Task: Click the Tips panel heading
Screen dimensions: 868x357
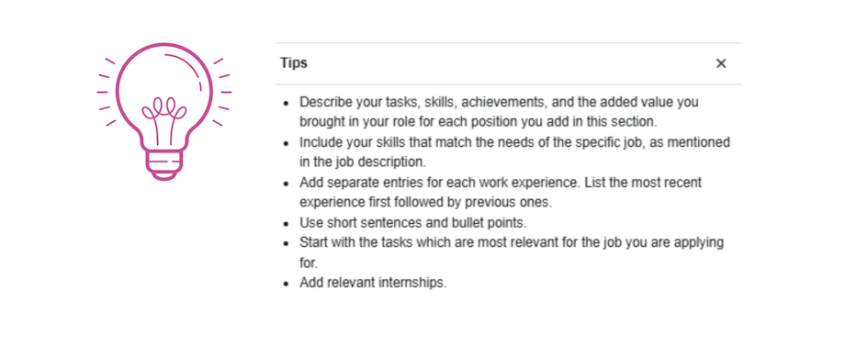Action: point(293,63)
